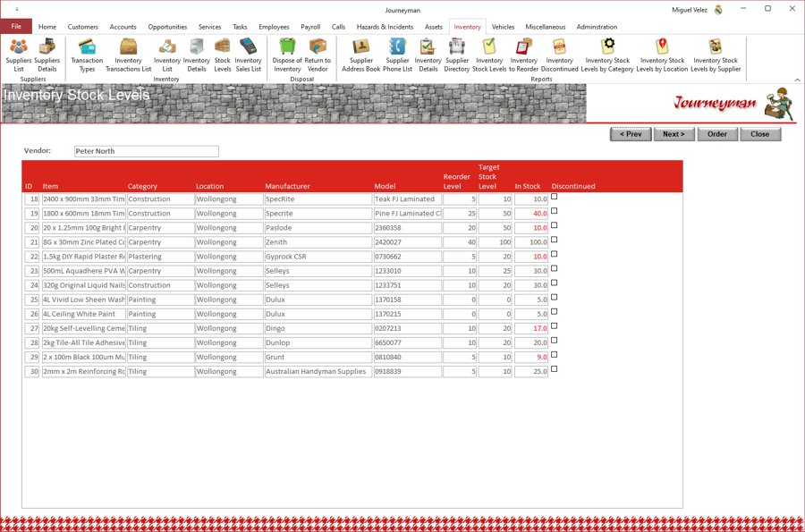Open Supplier Address Book report
Viewport: 805px width, 532px height.
pyautogui.click(x=361, y=55)
